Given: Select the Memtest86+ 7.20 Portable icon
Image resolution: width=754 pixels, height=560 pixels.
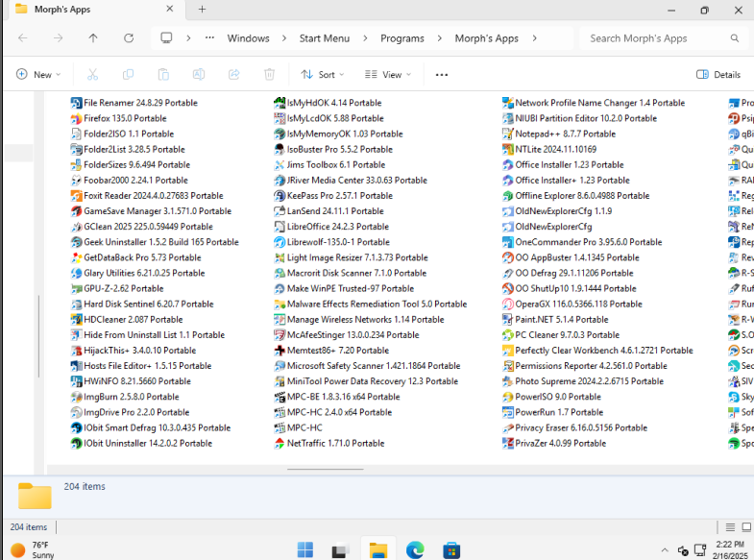Looking at the screenshot, I should point(280,351).
